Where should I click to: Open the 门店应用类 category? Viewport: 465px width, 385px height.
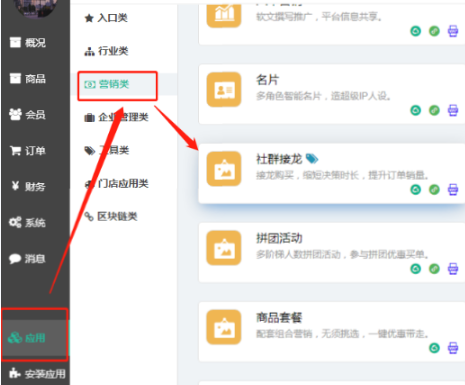116,183
